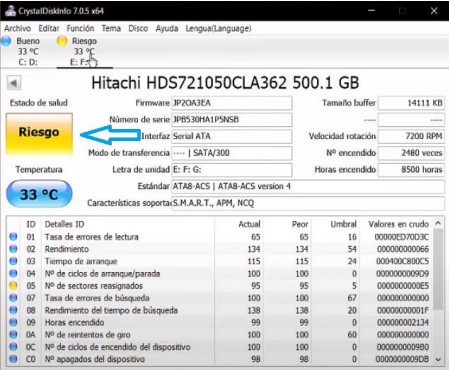Select Rendimiento del tiempo de búsqueda row
This screenshot has width=449, height=370.
[x=220, y=310]
